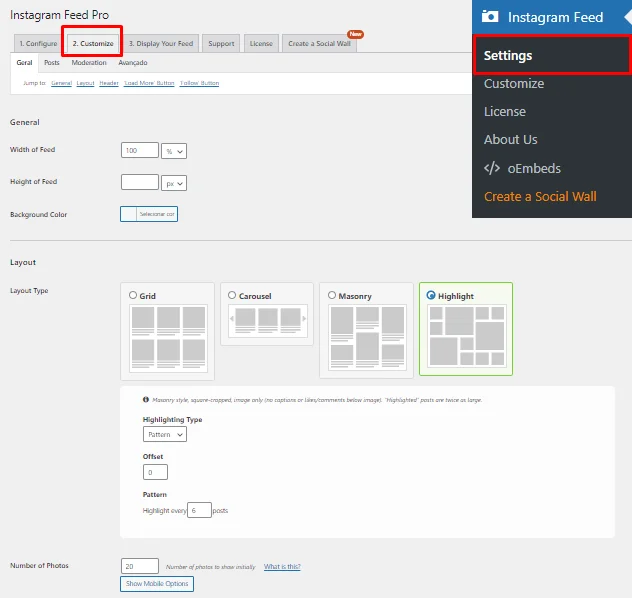The image size is (632, 598).
Task: Jump to 'Follow' Button section
Action: tap(200, 83)
